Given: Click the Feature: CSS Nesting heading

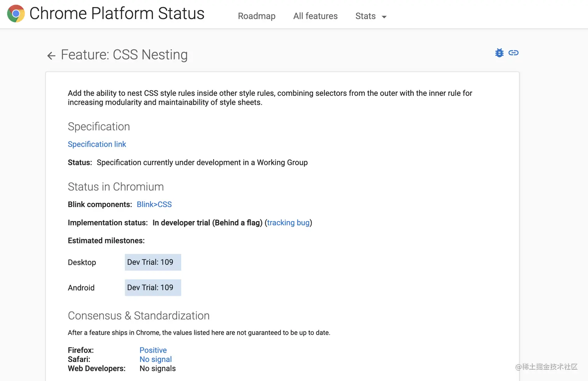Looking at the screenshot, I should point(124,55).
